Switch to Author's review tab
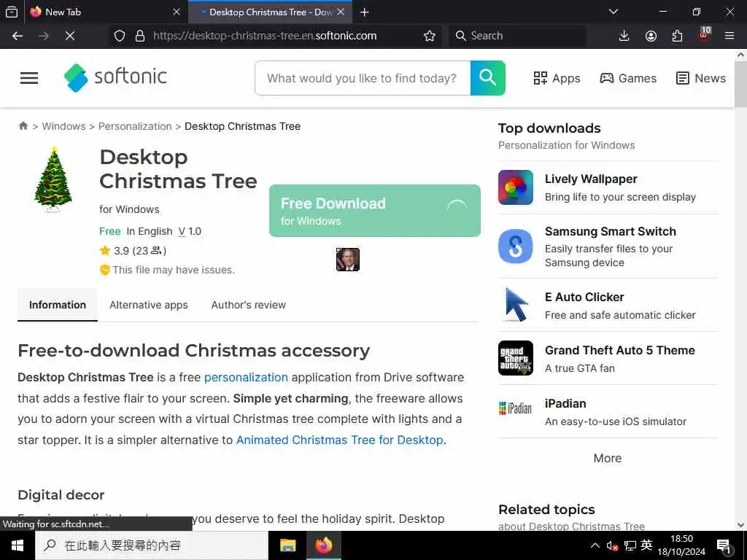747x560 pixels. click(248, 305)
